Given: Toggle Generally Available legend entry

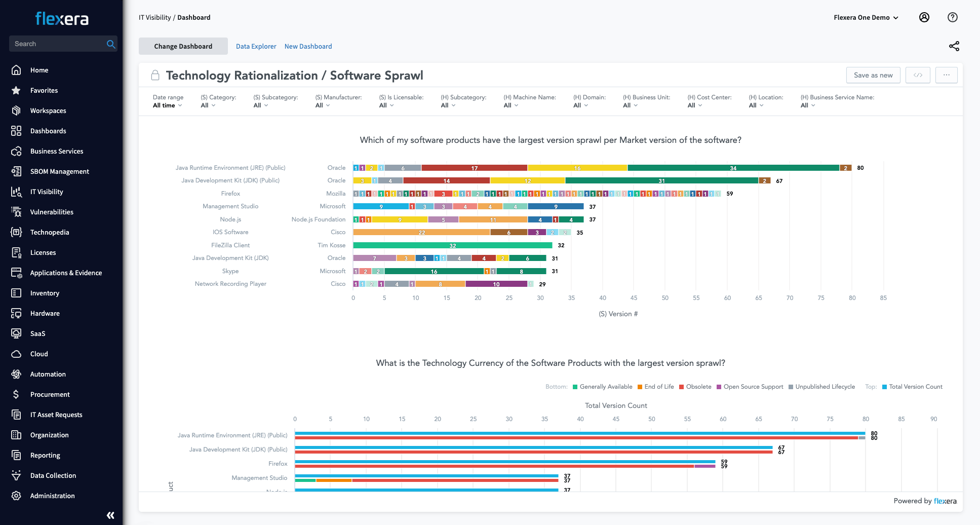Looking at the screenshot, I should tap(602, 387).
